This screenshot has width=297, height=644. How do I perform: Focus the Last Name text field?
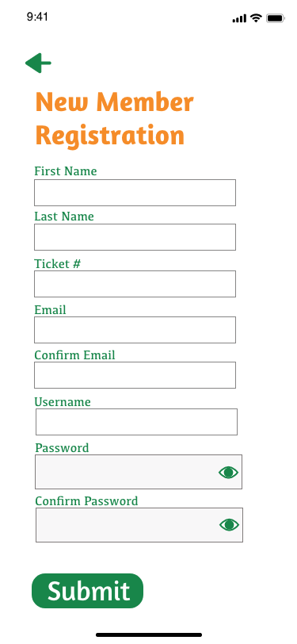click(x=135, y=237)
